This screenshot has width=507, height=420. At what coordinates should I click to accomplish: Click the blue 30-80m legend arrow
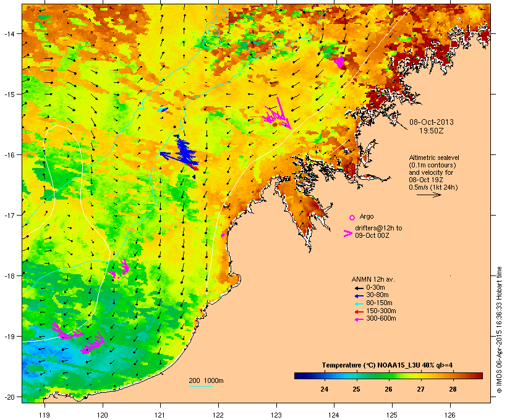(359, 296)
